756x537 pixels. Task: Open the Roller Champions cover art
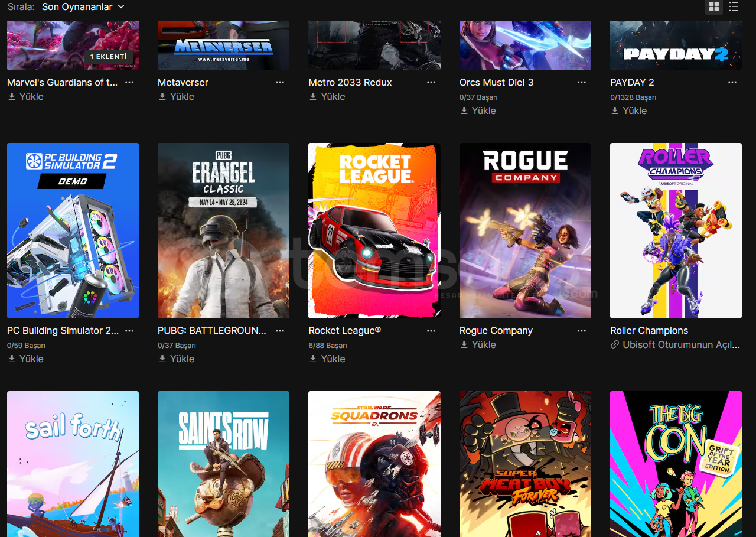coord(676,230)
